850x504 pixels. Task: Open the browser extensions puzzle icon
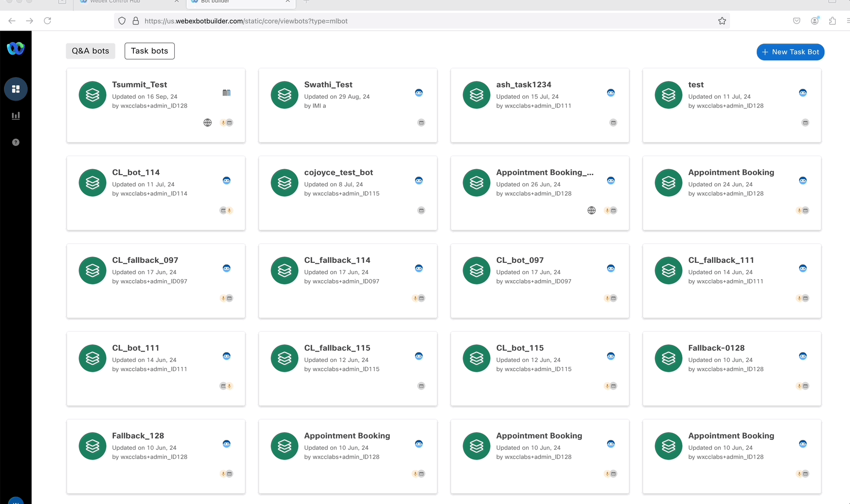[x=832, y=21]
